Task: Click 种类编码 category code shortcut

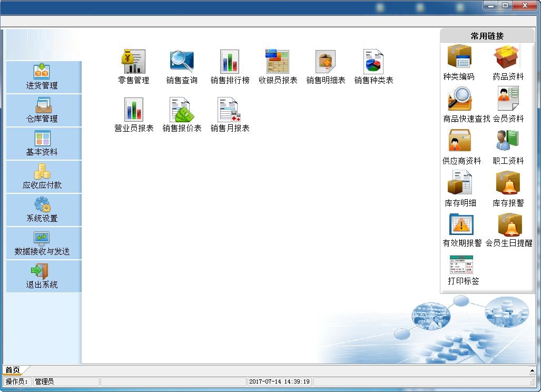Action: (x=458, y=58)
